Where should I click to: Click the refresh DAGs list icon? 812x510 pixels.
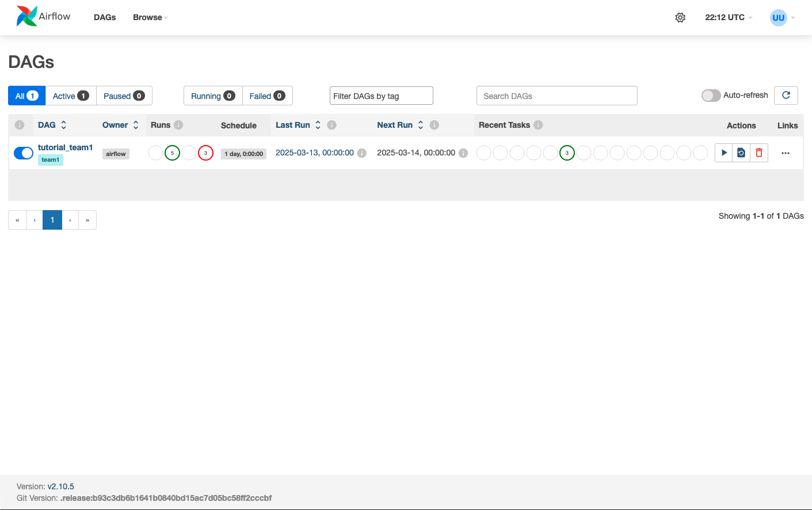pos(786,95)
